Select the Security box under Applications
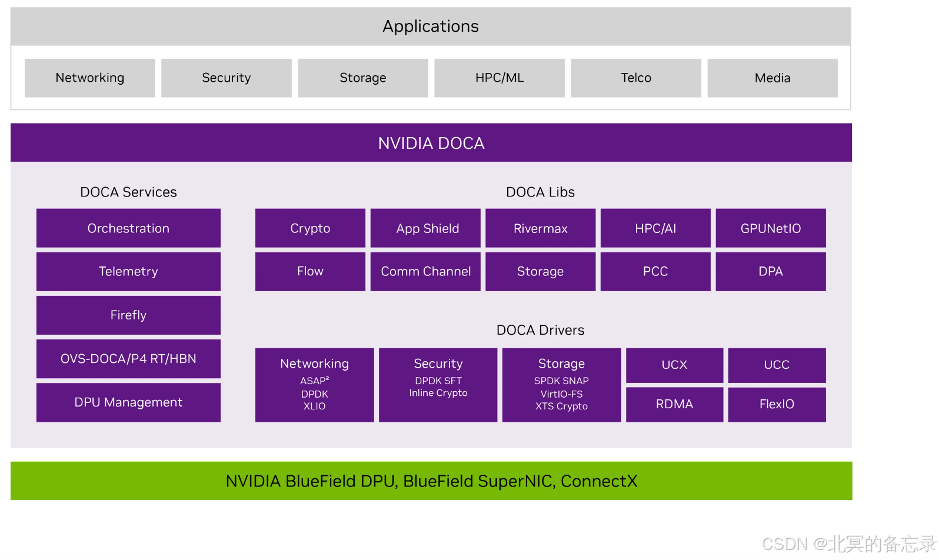The height and width of the screenshot is (560, 939). 227,78
